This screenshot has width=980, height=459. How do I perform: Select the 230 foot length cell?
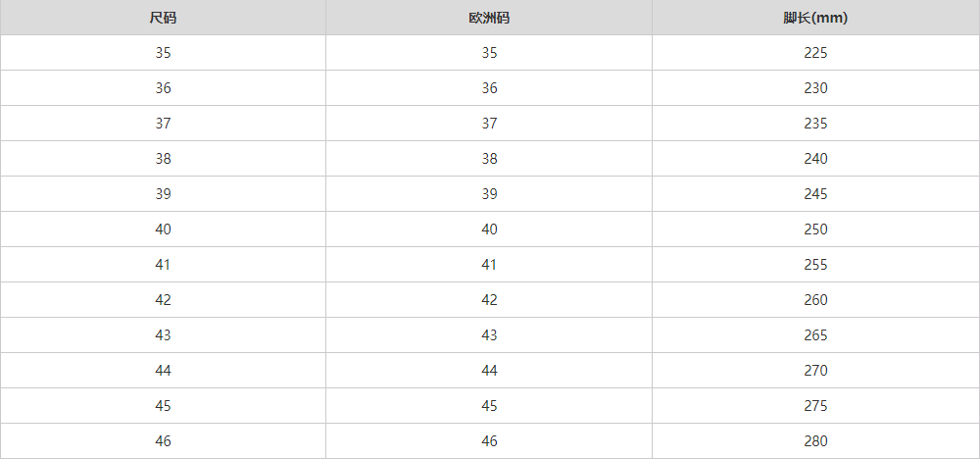pyautogui.click(x=815, y=88)
